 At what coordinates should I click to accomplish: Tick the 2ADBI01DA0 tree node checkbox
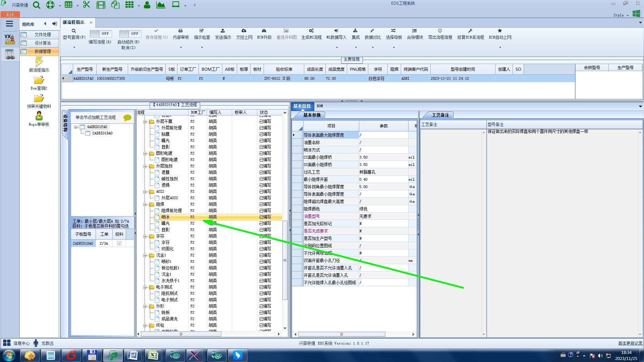[88, 133]
